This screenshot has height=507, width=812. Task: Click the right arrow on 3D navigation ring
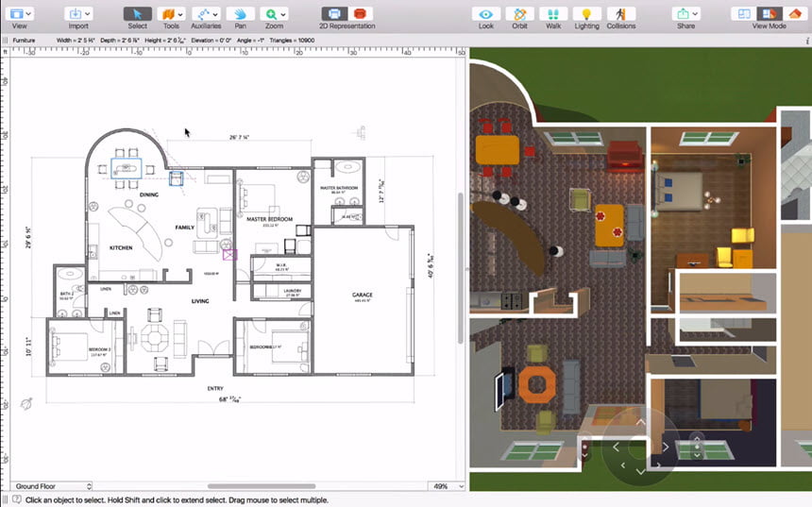666,447
